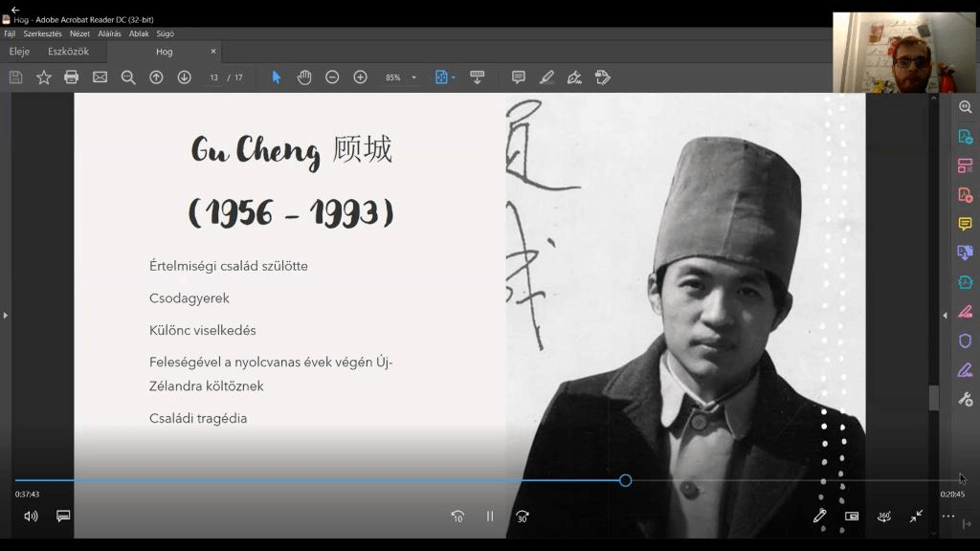This screenshot has width=980, height=551.
Task: Open the yellow Comment tool in sidebar
Action: click(x=965, y=224)
